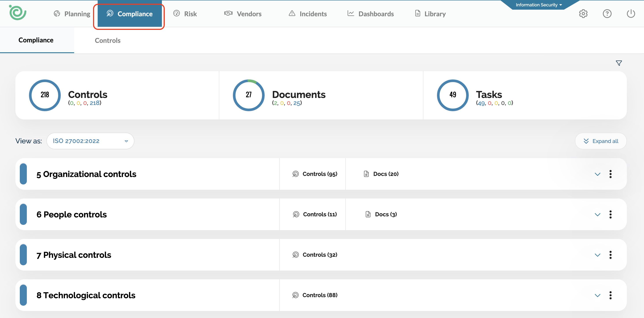Open three-dot menu for Physical controls

[610, 255]
